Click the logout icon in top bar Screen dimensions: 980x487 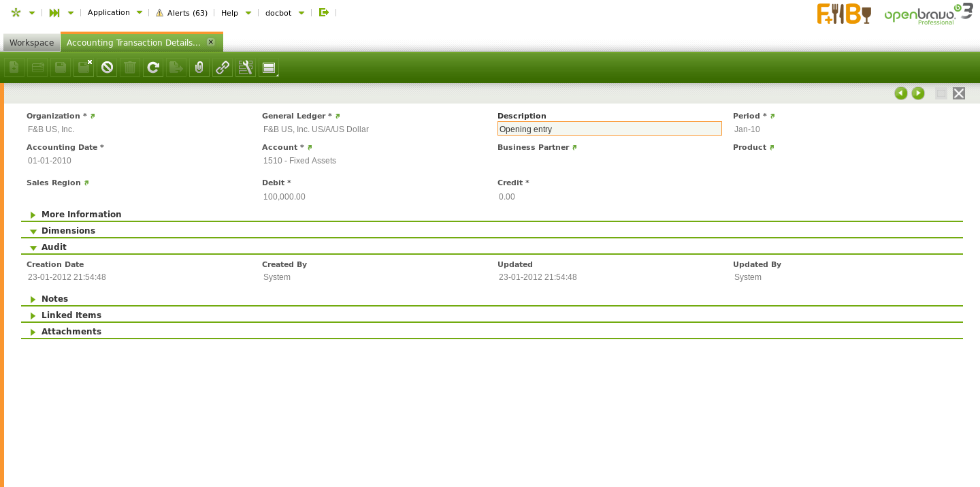[x=324, y=12]
